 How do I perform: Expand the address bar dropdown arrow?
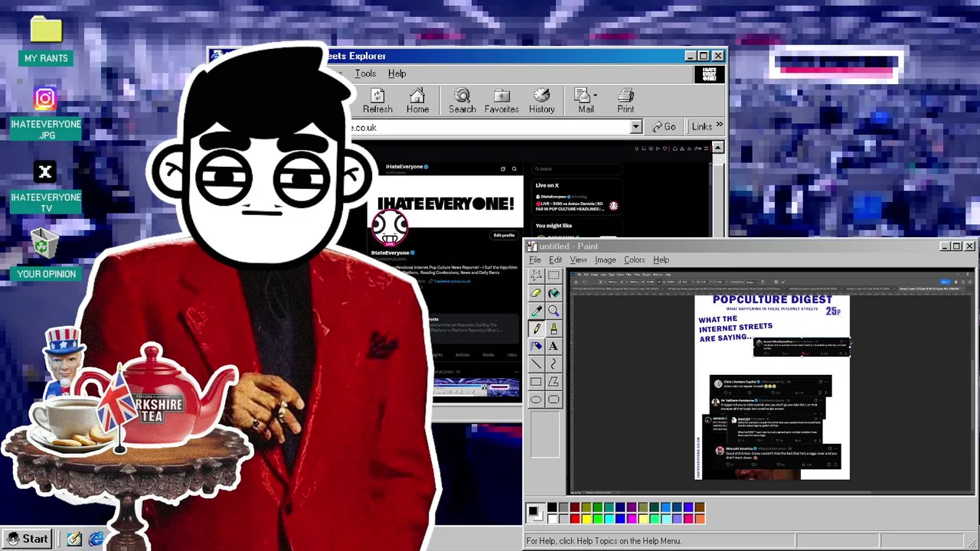click(635, 127)
